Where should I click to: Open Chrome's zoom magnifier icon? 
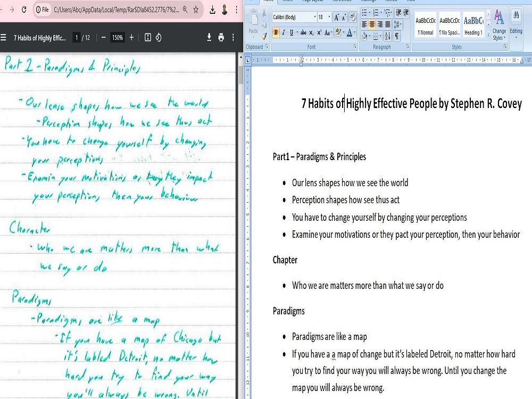[x=185, y=10]
